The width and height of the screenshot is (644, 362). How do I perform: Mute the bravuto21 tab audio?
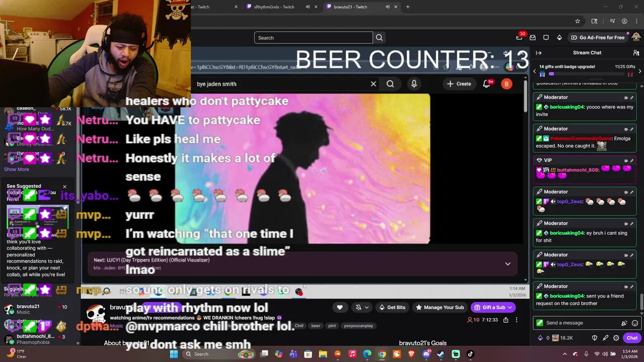[x=387, y=7]
